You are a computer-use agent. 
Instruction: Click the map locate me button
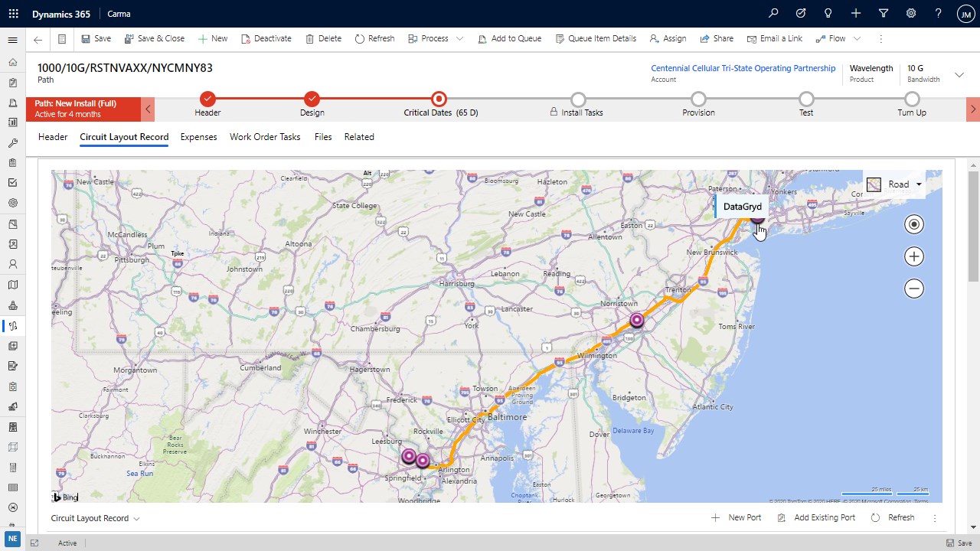913,224
